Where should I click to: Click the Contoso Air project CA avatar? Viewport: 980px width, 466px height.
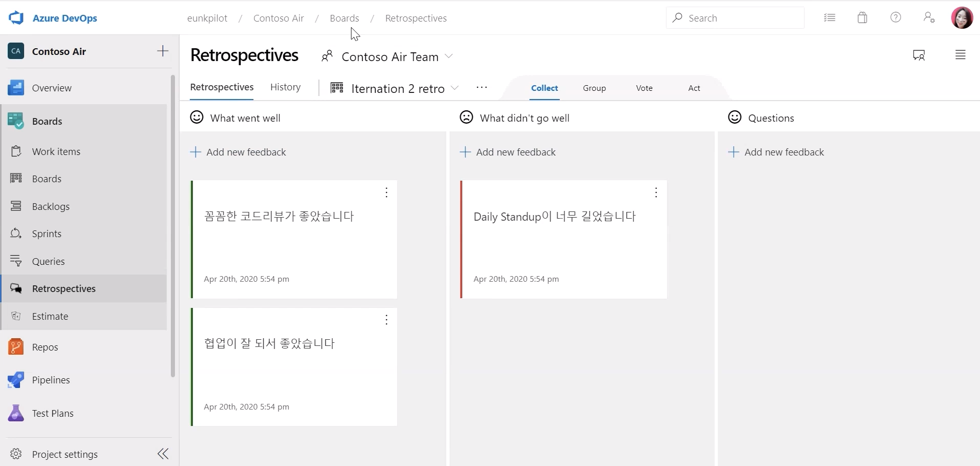point(16,51)
